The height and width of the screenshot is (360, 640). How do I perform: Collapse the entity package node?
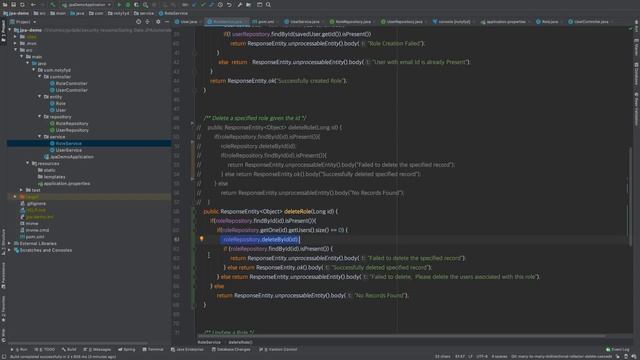(x=40, y=97)
